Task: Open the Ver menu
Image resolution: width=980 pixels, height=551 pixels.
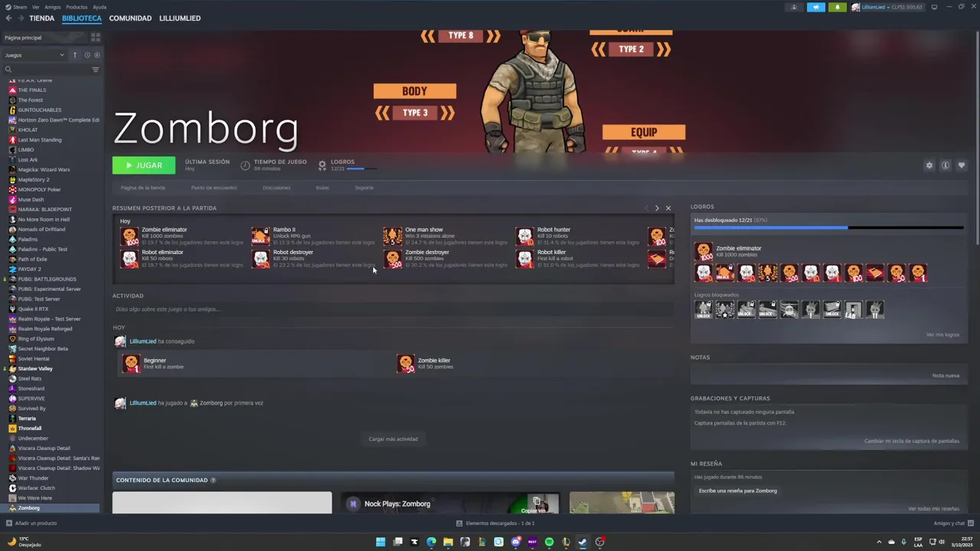Action: (x=36, y=7)
